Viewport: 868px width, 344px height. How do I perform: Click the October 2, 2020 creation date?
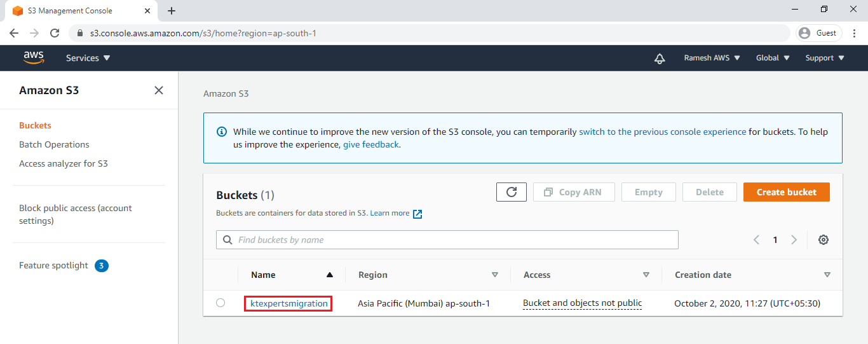[x=747, y=303]
